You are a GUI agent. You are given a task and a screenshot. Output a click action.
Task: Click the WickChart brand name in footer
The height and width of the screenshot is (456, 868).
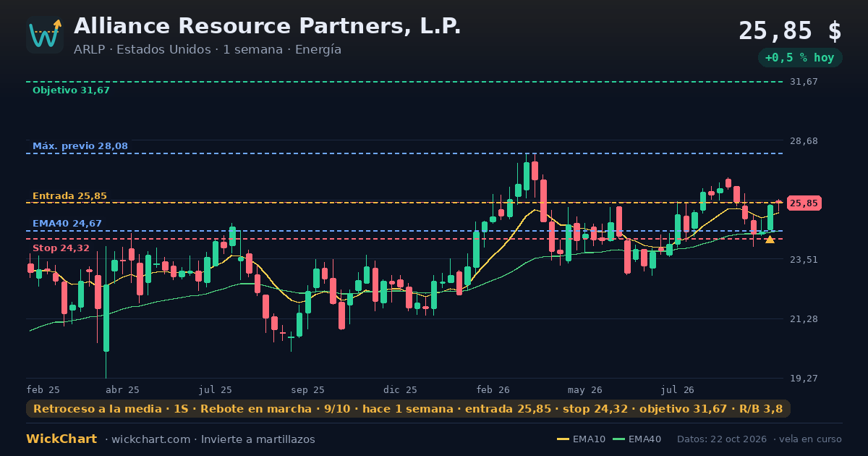tap(61, 439)
